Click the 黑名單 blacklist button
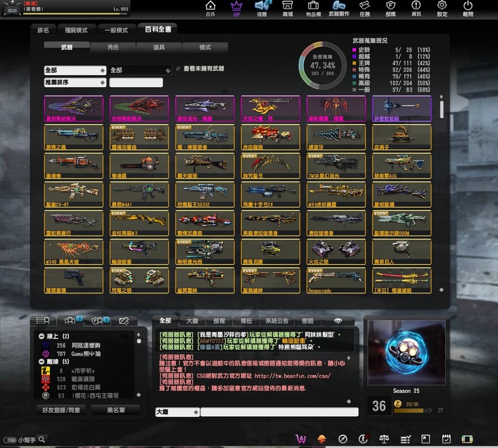Image resolution: width=498 pixels, height=448 pixels. click(x=116, y=410)
